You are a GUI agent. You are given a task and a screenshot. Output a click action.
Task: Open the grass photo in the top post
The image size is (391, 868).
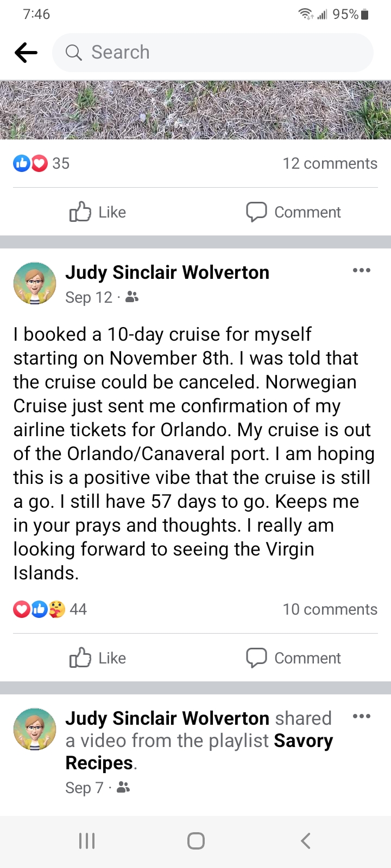tap(195, 110)
